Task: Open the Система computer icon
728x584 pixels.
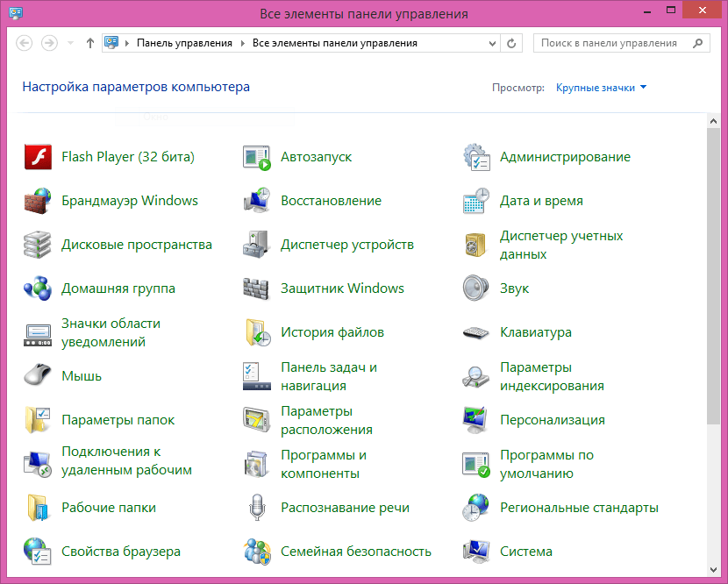Action: [x=476, y=551]
